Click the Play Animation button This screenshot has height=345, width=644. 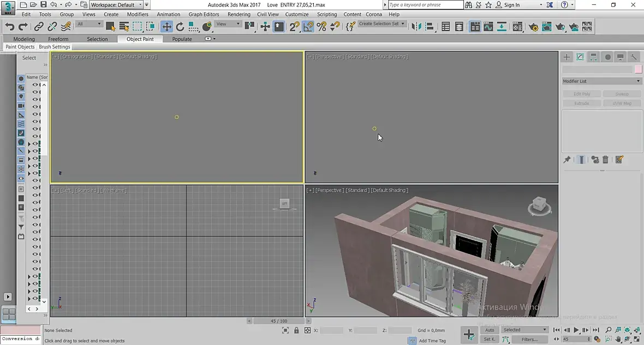tap(576, 330)
